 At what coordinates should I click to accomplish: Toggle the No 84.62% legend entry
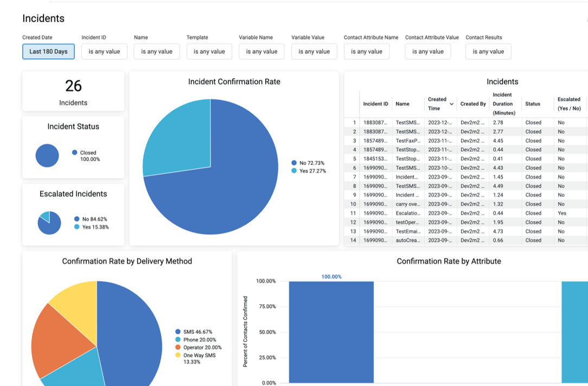[x=91, y=219]
